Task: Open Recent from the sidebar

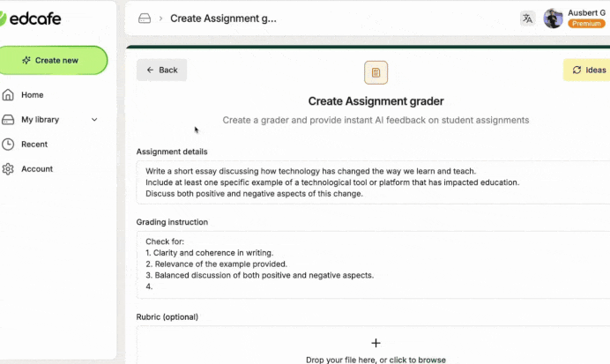Action: tap(34, 145)
